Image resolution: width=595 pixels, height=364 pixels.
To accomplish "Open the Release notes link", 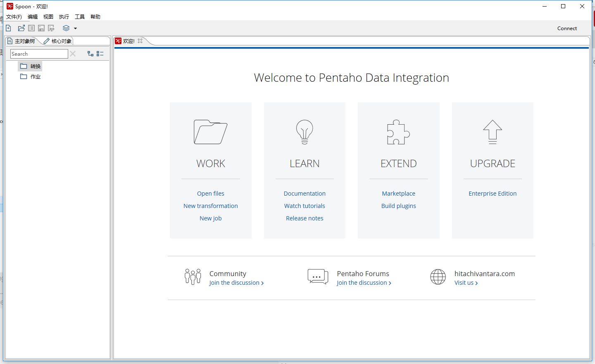I will [x=305, y=218].
